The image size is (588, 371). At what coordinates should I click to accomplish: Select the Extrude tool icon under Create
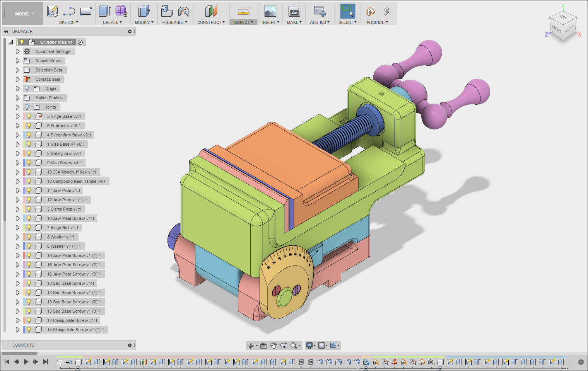click(x=104, y=11)
